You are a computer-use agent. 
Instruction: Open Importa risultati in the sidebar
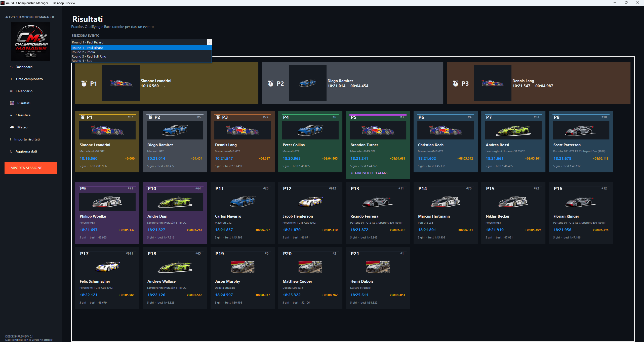[x=27, y=139]
